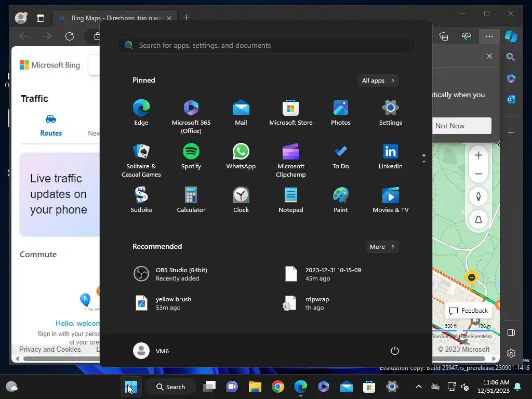Select the Routes tab in Bing Maps
The width and height of the screenshot is (532, 399).
51,125
